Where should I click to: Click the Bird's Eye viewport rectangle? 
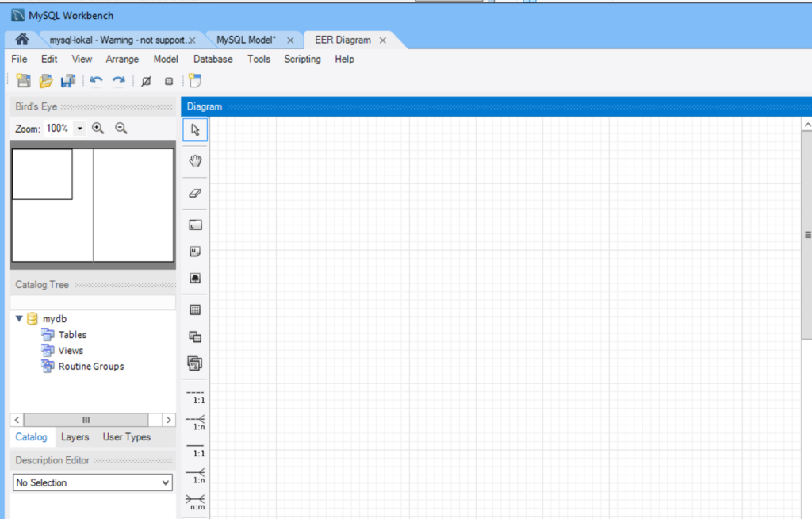click(x=43, y=175)
